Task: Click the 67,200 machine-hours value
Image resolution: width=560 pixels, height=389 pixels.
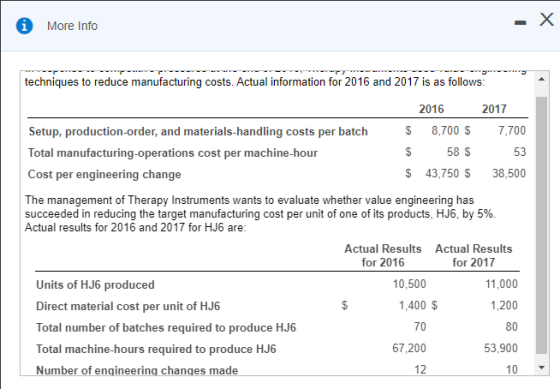Action: coord(409,348)
